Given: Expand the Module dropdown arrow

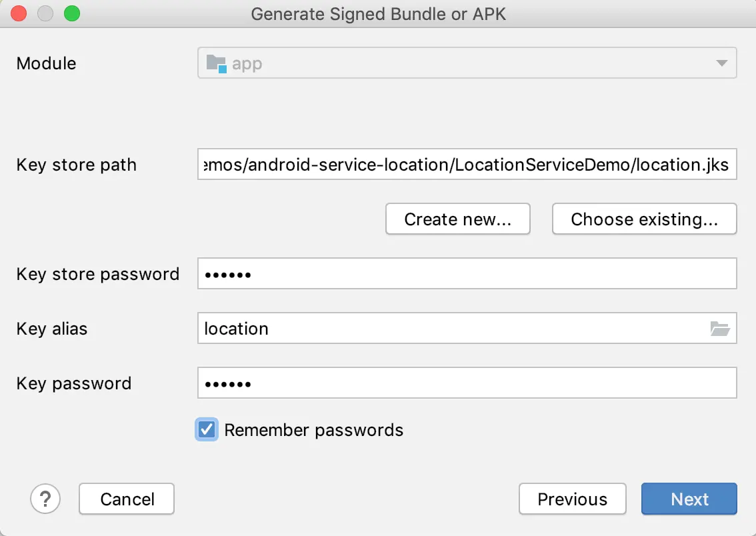Looking at the screenshot, I should click(721, 63).
